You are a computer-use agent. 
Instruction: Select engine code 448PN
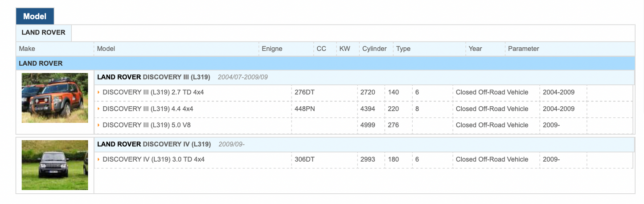[x=305, y=108]
